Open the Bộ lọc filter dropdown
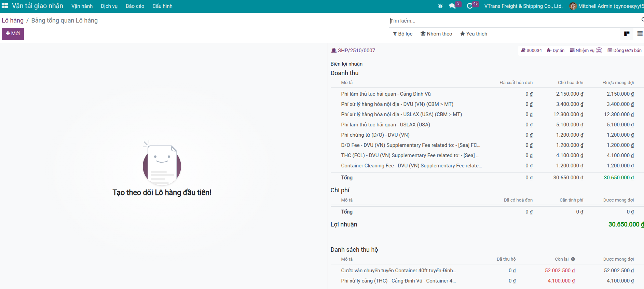 point(402,34)
